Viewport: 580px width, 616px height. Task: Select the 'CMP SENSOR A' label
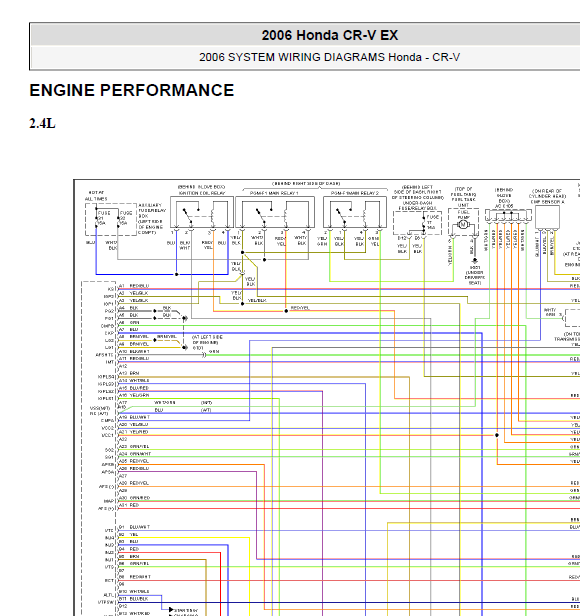point(547,202)
